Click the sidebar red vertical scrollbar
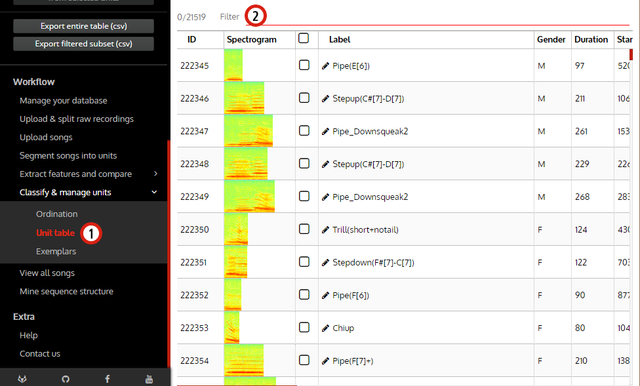This screenshot has height=386, width=640. [169, 253]
